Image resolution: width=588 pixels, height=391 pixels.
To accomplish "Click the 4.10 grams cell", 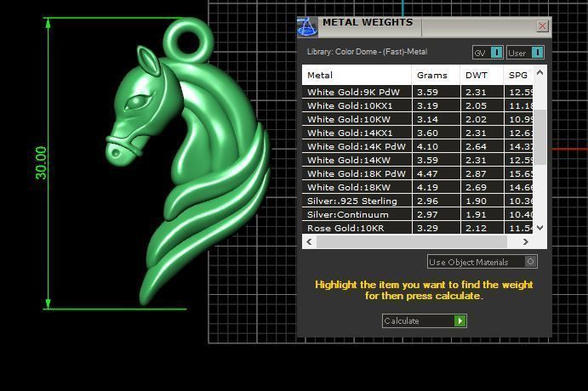I will point(436,146).
